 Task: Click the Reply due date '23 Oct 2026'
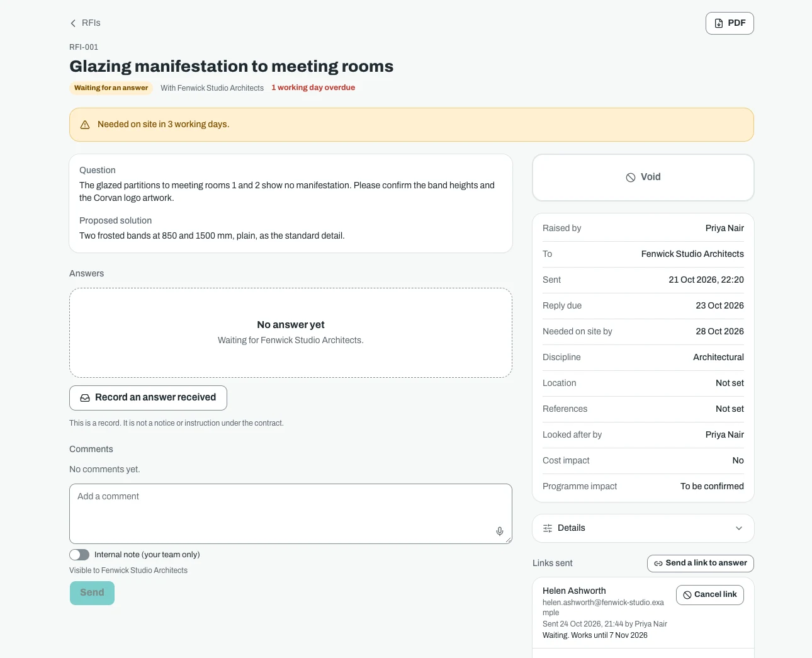tap(720, 306)
